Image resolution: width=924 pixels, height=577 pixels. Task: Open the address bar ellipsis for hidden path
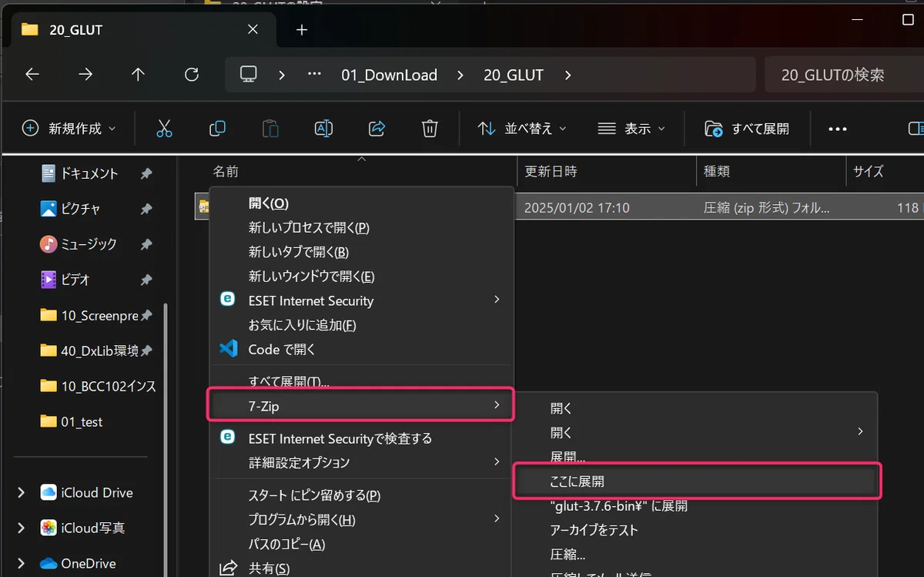click(314, 75)
